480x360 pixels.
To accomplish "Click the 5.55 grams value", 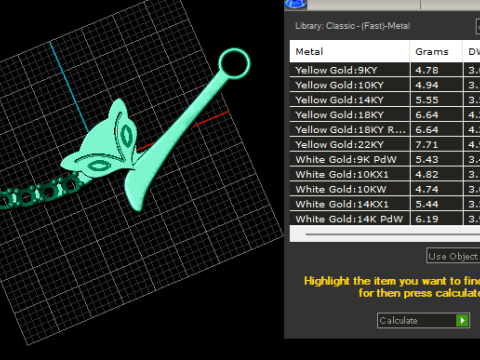I will click(x=427, y=100).
